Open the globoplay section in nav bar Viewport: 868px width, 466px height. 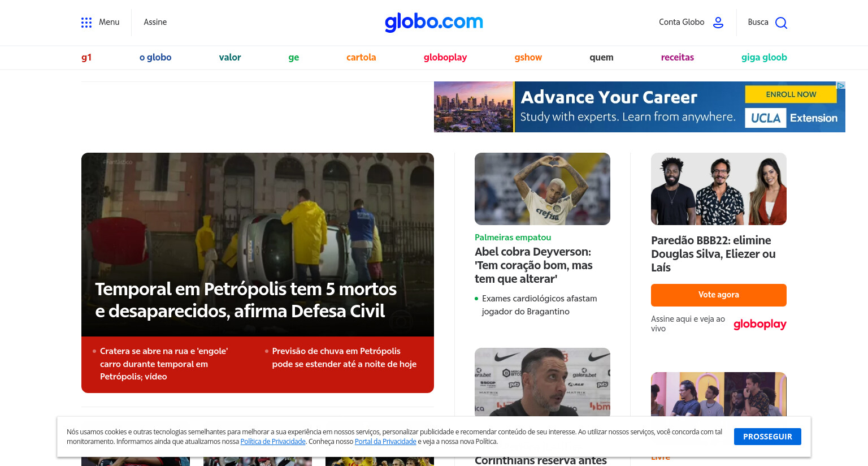tap(445, 57)
